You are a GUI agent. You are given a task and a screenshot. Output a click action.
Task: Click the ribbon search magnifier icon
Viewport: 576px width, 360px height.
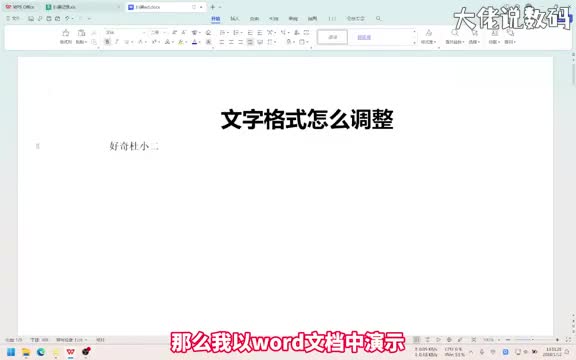pos(378,18)
